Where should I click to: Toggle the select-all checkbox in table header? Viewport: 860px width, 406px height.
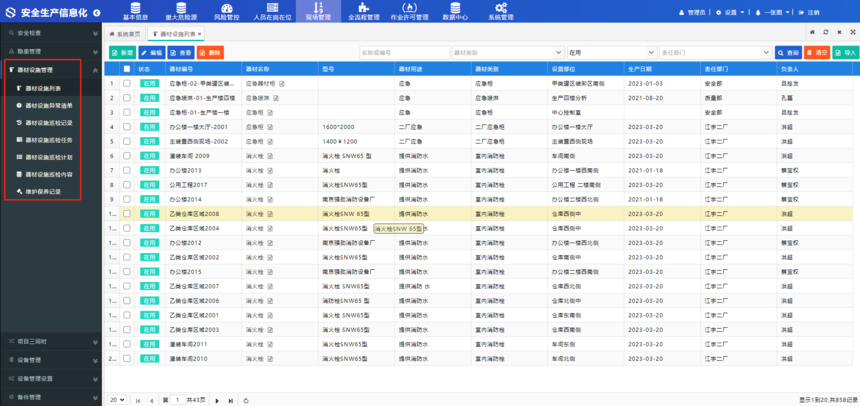tap(127, 69)
